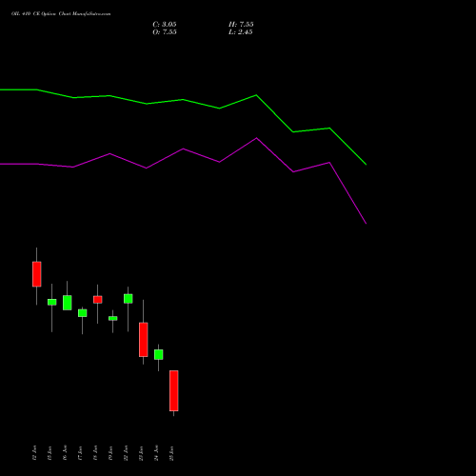
Task: Click the small green candlestick above 19 Jun
Action: click(113, 318)
